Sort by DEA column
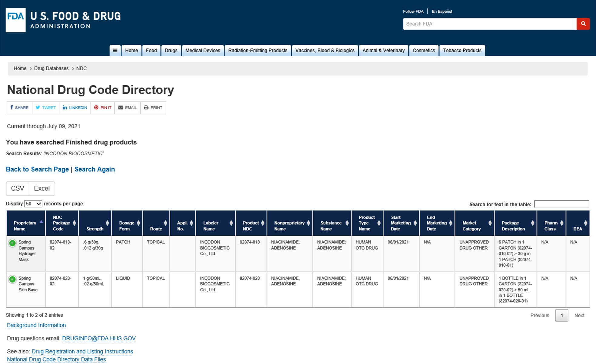The width and height of the screenshot is (596, 364). (x=578, y=223)
